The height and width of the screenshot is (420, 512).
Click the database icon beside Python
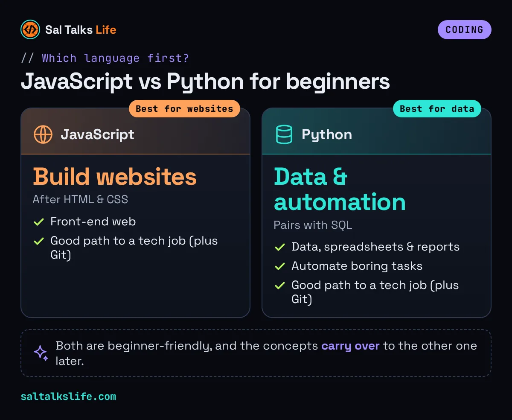pos(284,134)
